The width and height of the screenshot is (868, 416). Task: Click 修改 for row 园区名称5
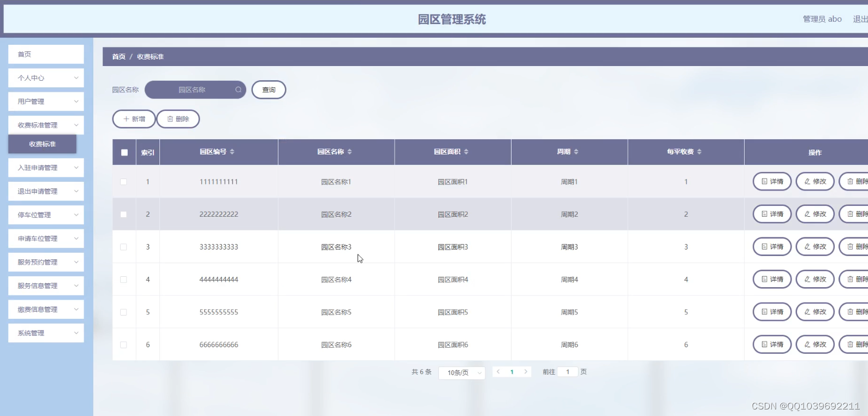pos(815,312)
